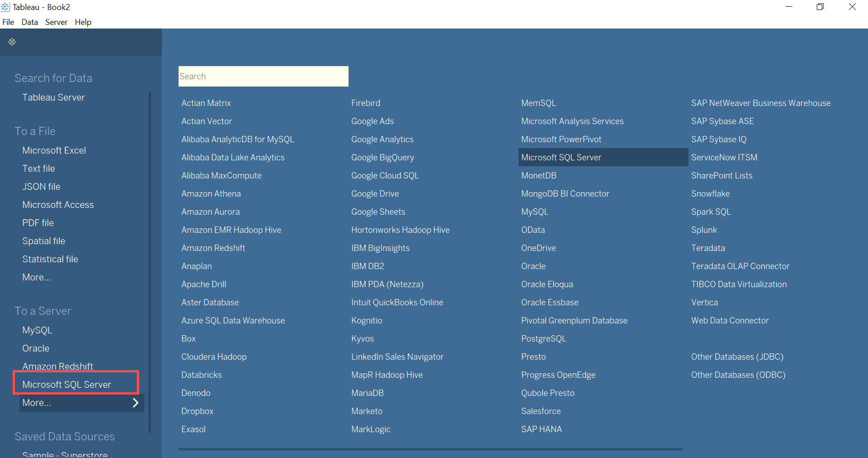Select Microsoft Excel file connection
868x458 pixels.
click(x=54, y=150)
